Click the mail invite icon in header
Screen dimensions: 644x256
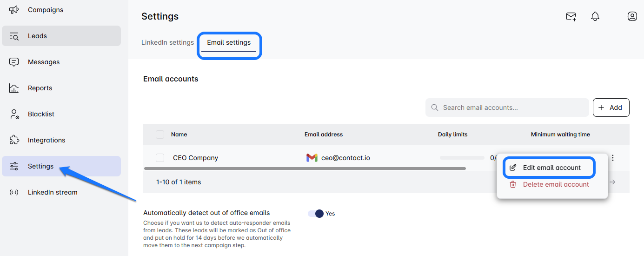571,16
